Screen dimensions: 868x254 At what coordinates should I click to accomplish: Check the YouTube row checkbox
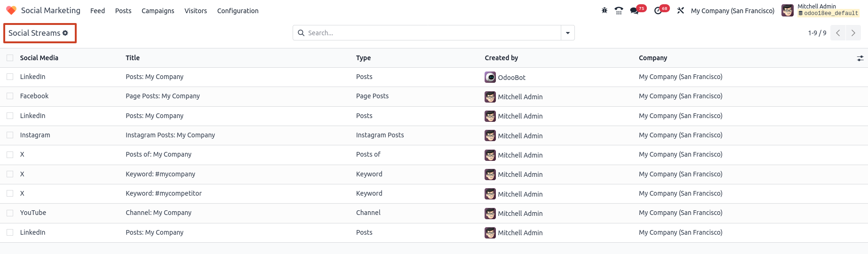(10, 213)
